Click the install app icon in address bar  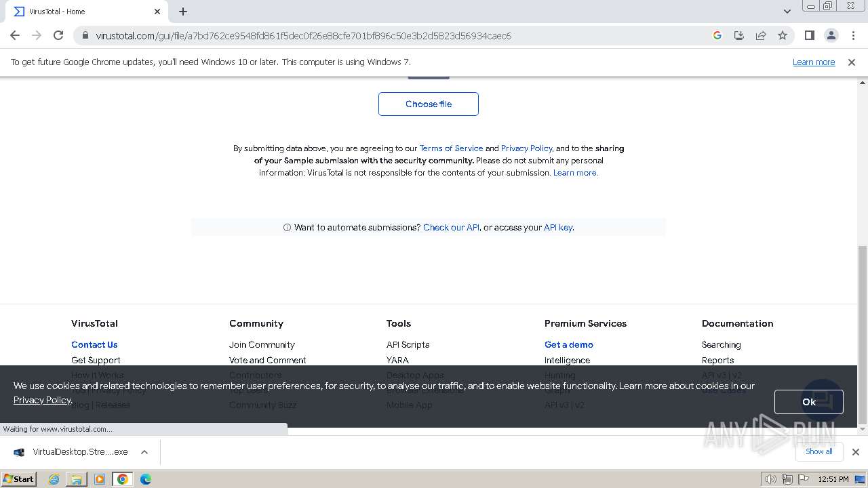tap(739, 35)
